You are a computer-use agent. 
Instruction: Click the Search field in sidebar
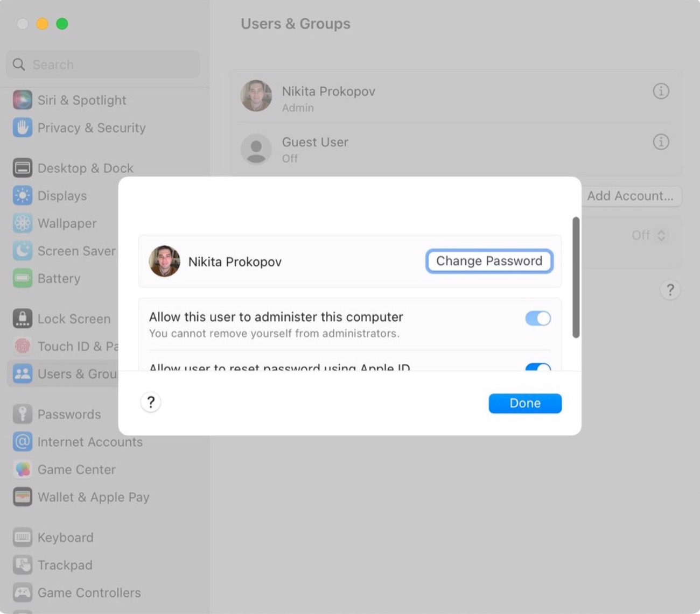(x=103, y=65)
